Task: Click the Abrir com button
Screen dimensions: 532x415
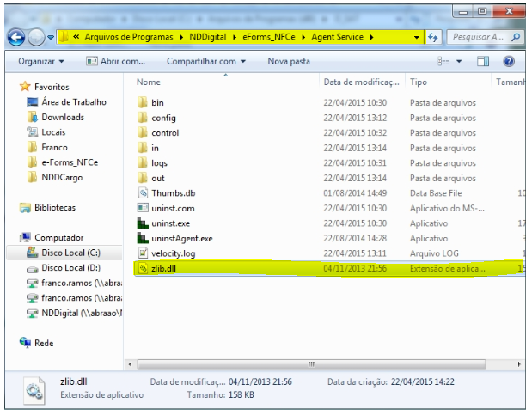Action: coord(116,62)
